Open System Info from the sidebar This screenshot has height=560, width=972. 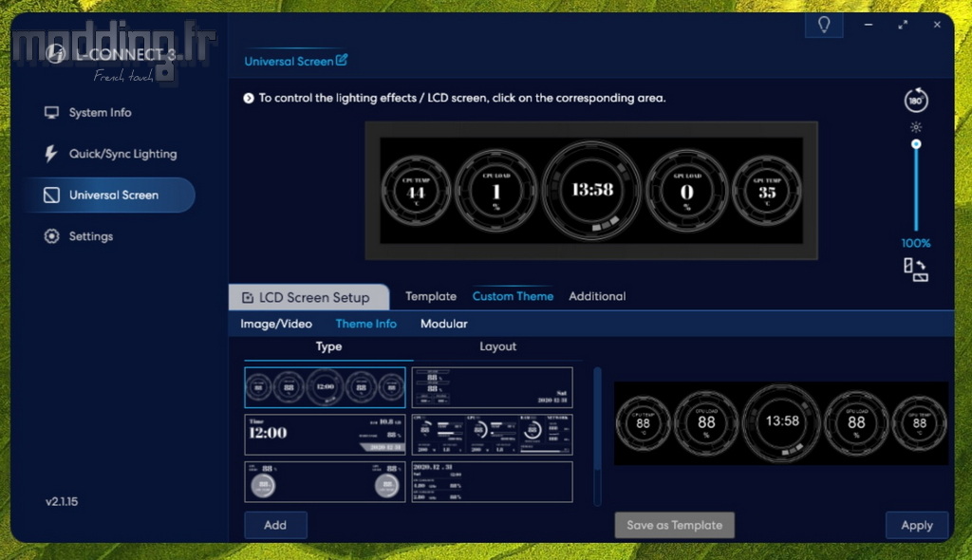pyautogui.click(x=100, y=113)
